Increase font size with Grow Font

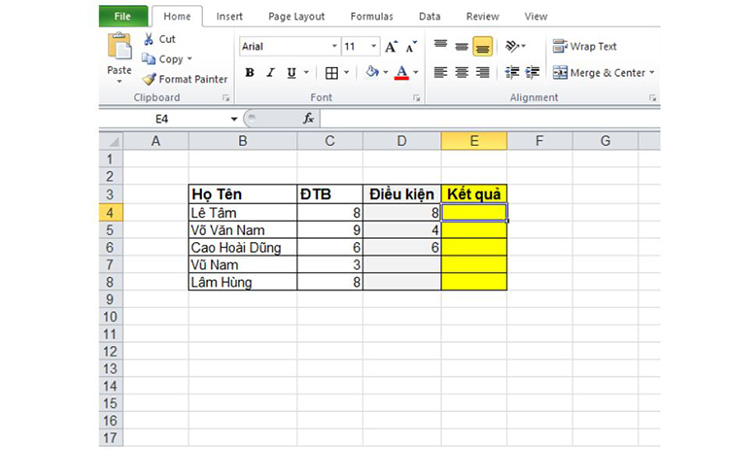pos(391,47)
